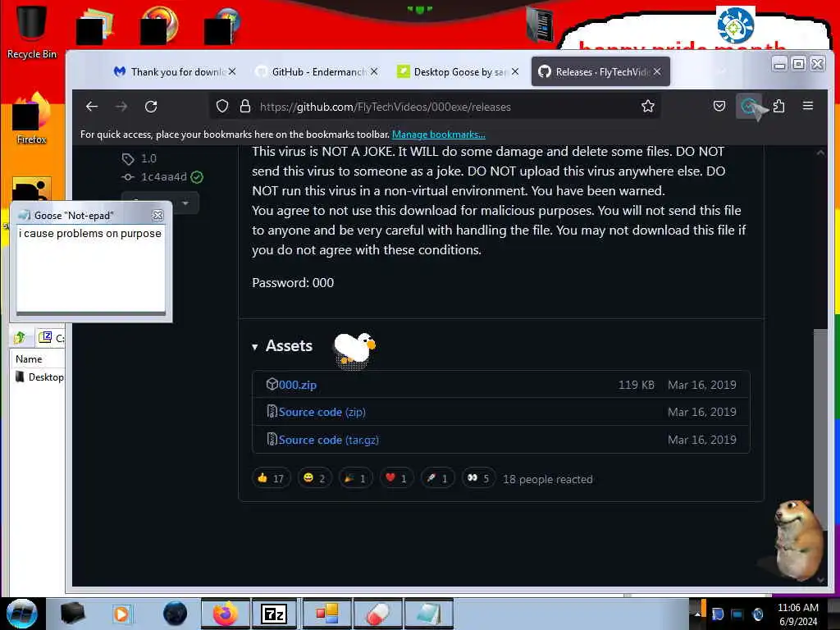Open 7-Zip from the taskbar

click(274, 614)
